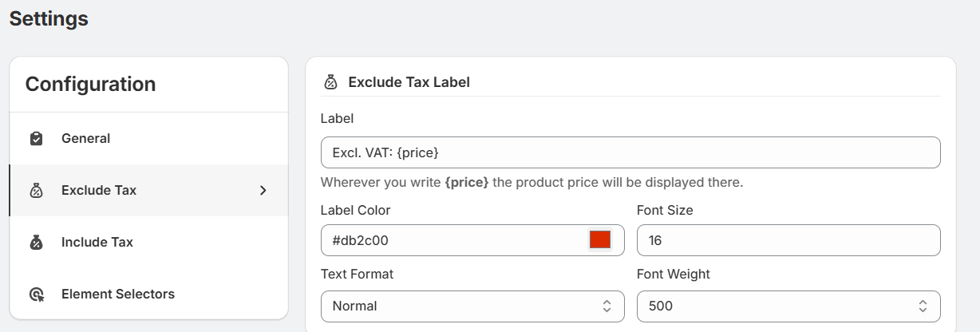Open the General configuration section

click(86, 139)
